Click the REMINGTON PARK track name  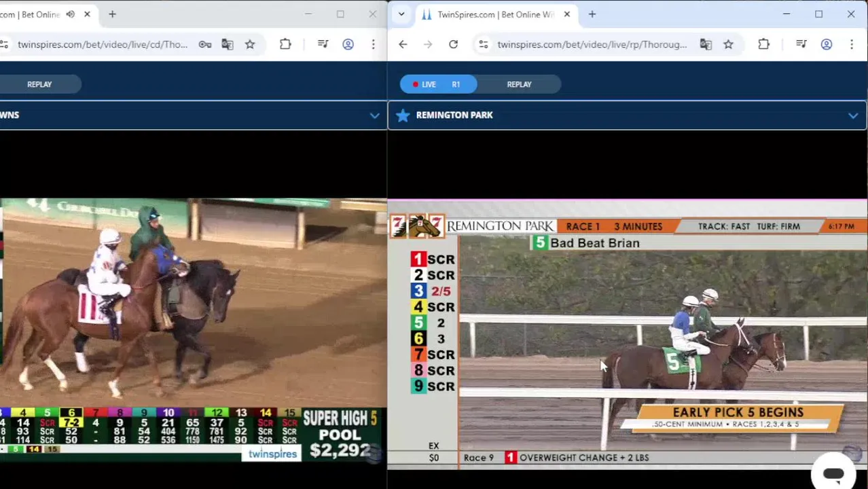coord(454,115)
